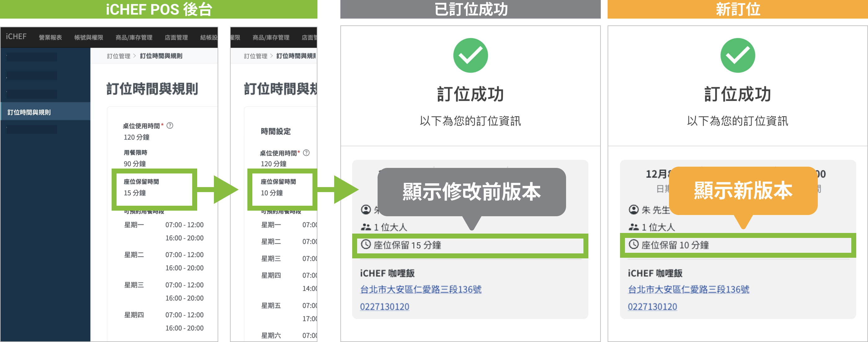
Task: Open 營業報表 menu in left navigation bar
Action: [x=50, y=37]
